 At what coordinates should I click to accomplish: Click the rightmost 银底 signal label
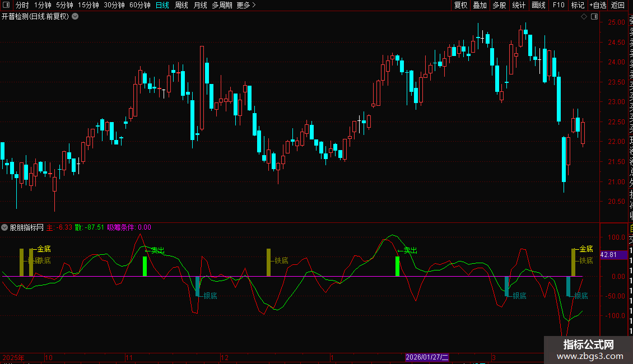coord(581,296)
